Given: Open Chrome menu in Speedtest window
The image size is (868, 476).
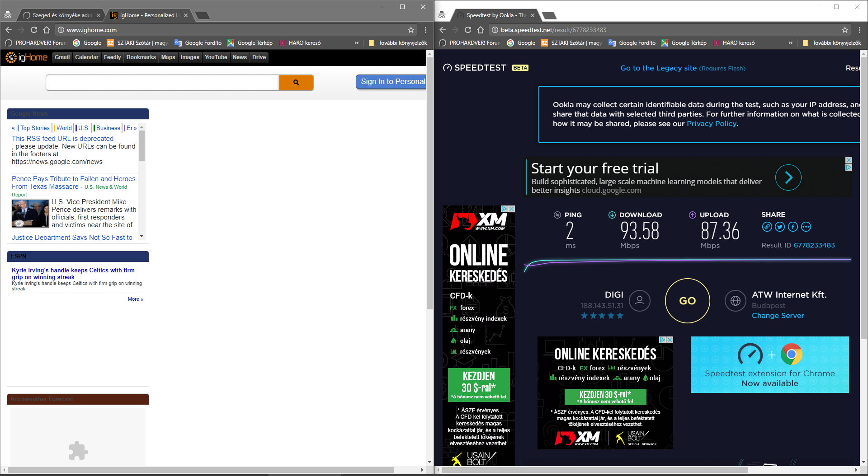Looking at the screenshot, I should 859,30.
